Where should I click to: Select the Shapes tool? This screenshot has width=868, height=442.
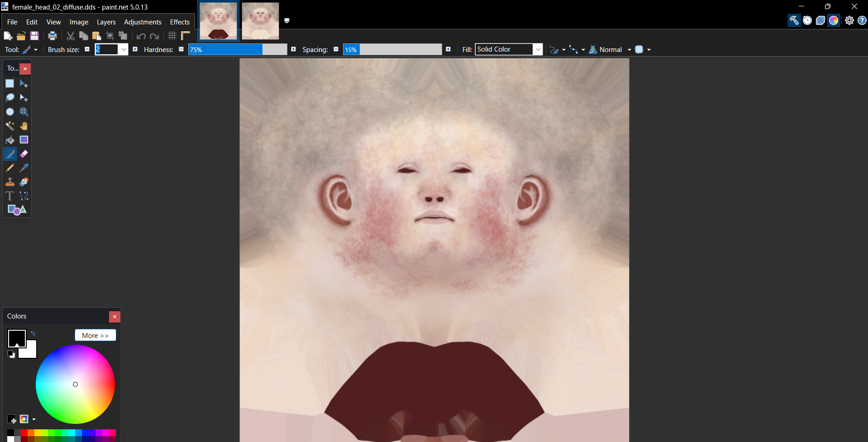(17, 210)
